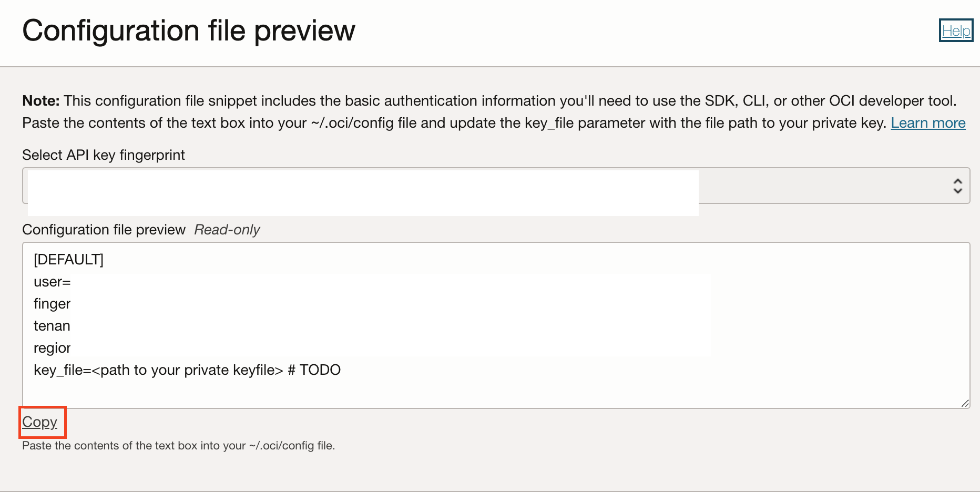980x492 pixels.
Task: Click the key_file path placeholder line
Action: (187, 370)
